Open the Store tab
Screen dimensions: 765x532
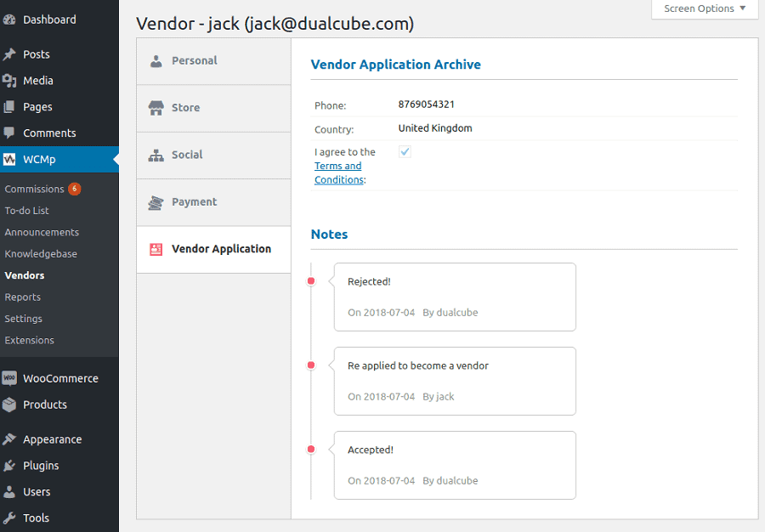[x=185, y=108]
